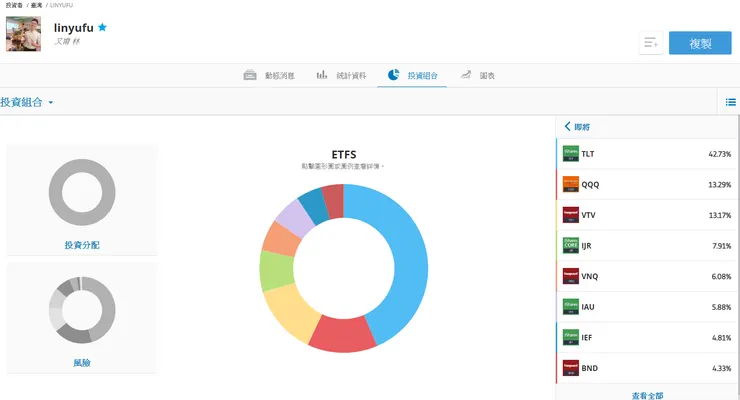740x400 pixels.
Task: Open the add-to-watchlist icon button
Action: (x=651, y=43)
